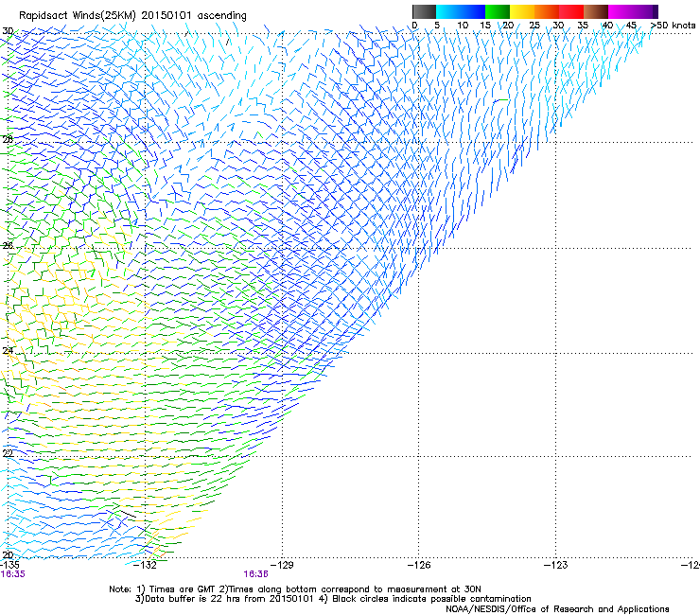Image resolution: width=700 pixels, height=615 pixels.
Task: Click legend tick label '10'
Action: click(463, 26)
